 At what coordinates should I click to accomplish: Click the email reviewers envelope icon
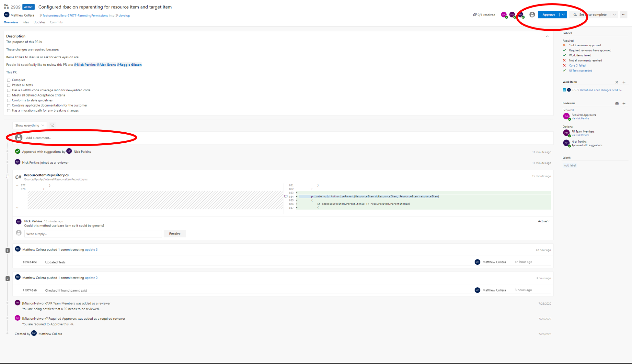[617, 103]
